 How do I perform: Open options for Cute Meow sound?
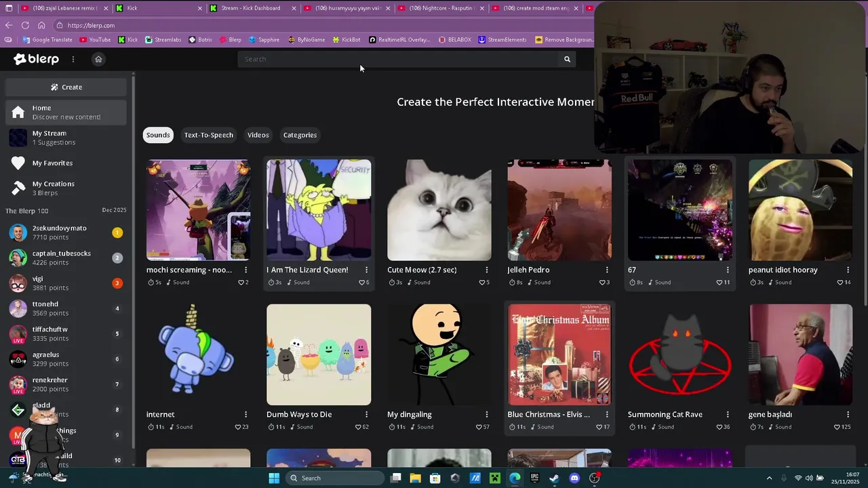(x=487, y=270)
